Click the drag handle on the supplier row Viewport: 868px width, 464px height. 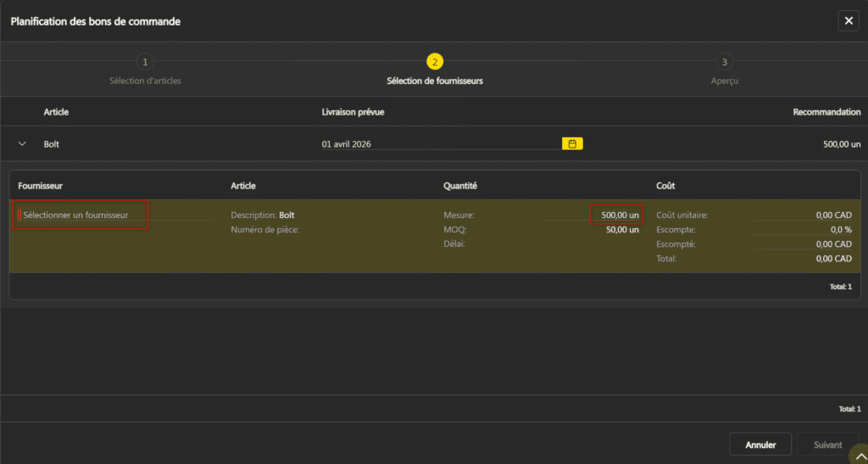point(19,215)
